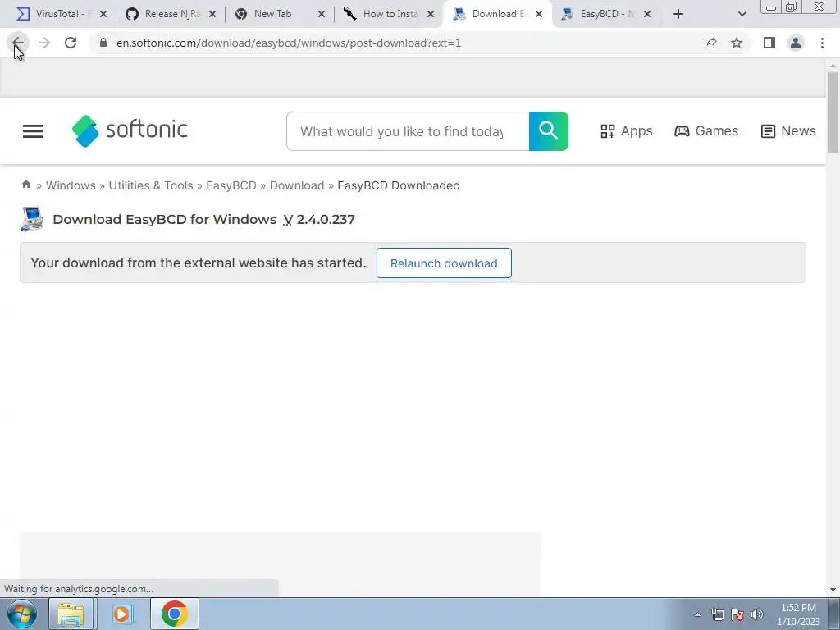Screen dimensions: 840x630
Task: Click the scrollbar down arrow
Action: pyautogui.click(x=833, y=590)
